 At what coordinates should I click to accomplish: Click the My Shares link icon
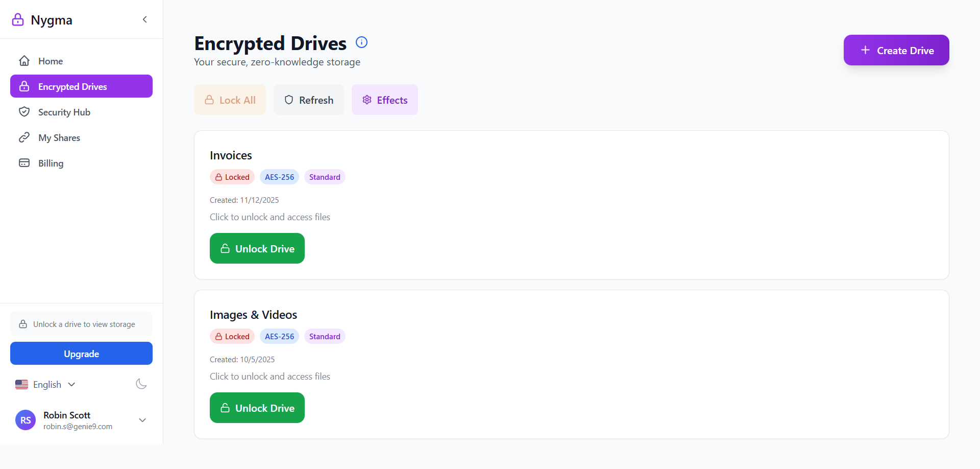pyautogui.click(x=24, y=137)
